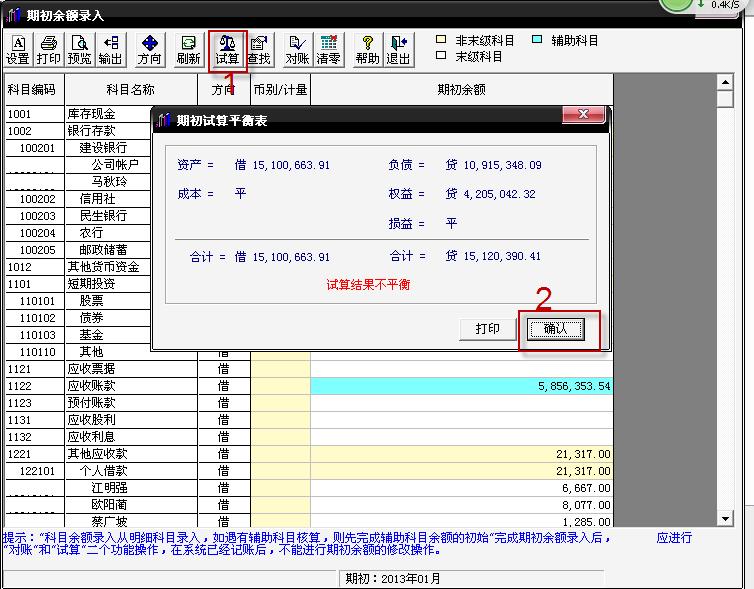Image resolution: width=754 pixels, height=589 pixels.
Task: Click the 辅助科目 cyan legend box
Action: pos(537,39)
